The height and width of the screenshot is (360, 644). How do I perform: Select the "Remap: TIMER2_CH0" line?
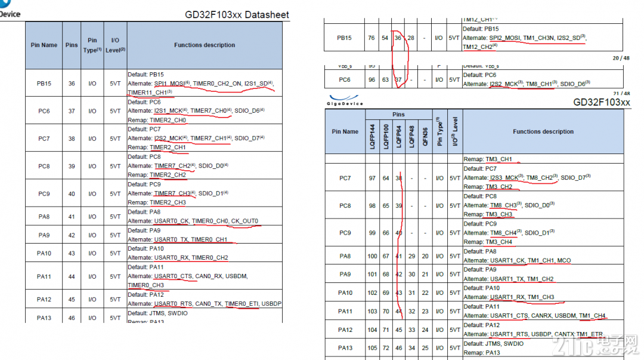click(157, 120)
